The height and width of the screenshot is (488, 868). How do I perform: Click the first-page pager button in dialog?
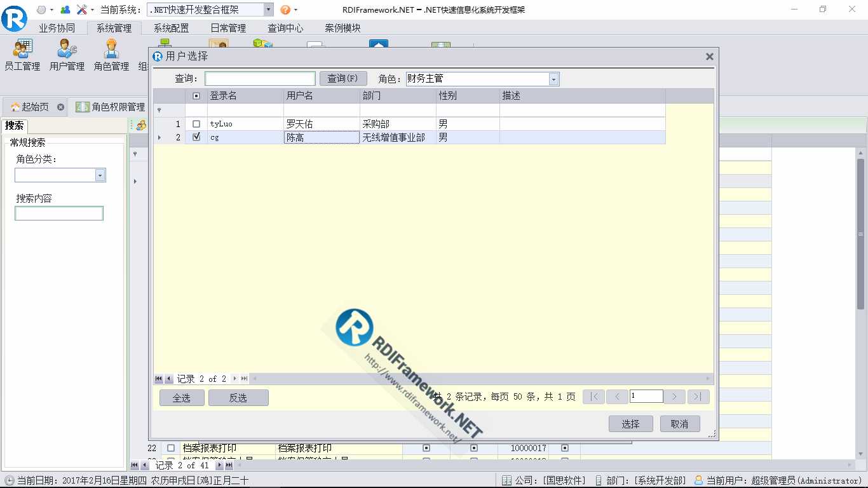click(x=593, y=396)
